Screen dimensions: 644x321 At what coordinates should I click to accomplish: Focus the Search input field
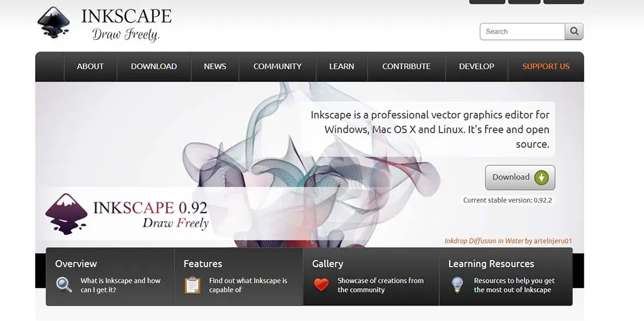click(x=522, y=32)
